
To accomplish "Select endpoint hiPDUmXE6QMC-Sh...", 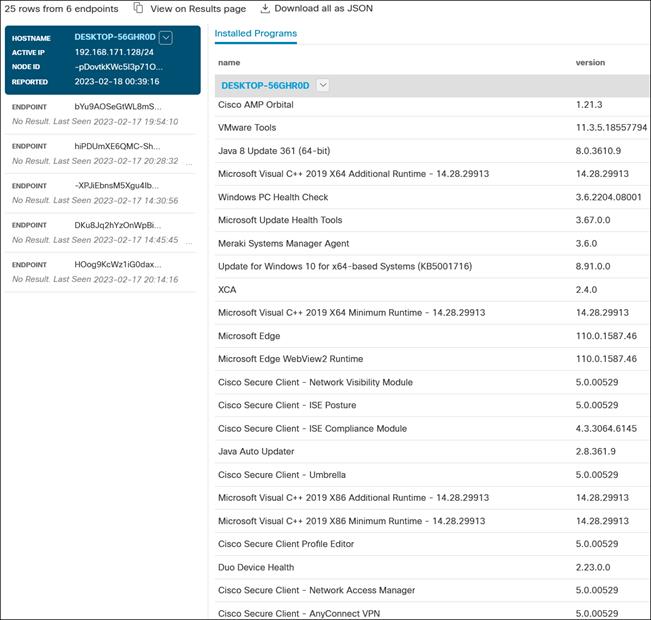I will tap(100, 154).
